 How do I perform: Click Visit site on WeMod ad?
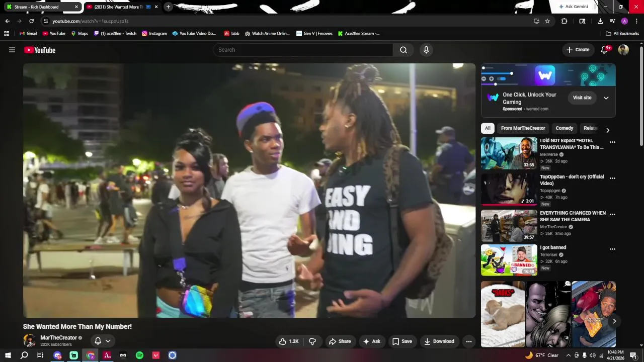582,98
